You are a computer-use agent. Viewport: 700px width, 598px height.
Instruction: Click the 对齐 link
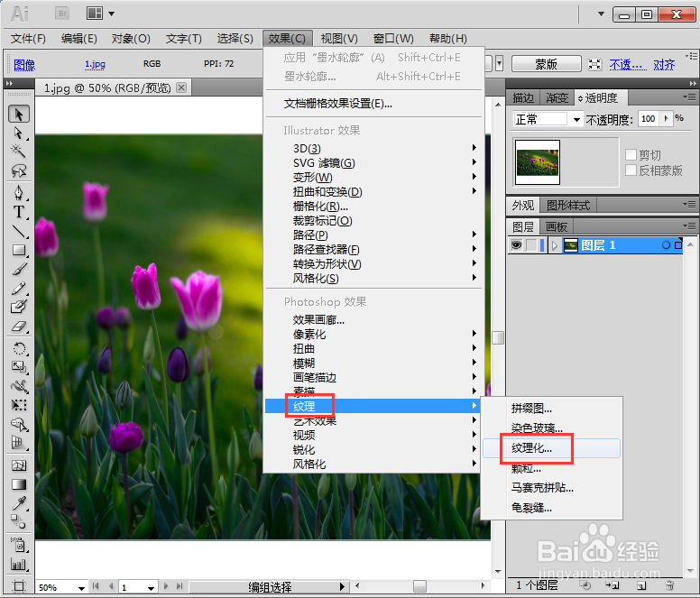pos(664,65)
